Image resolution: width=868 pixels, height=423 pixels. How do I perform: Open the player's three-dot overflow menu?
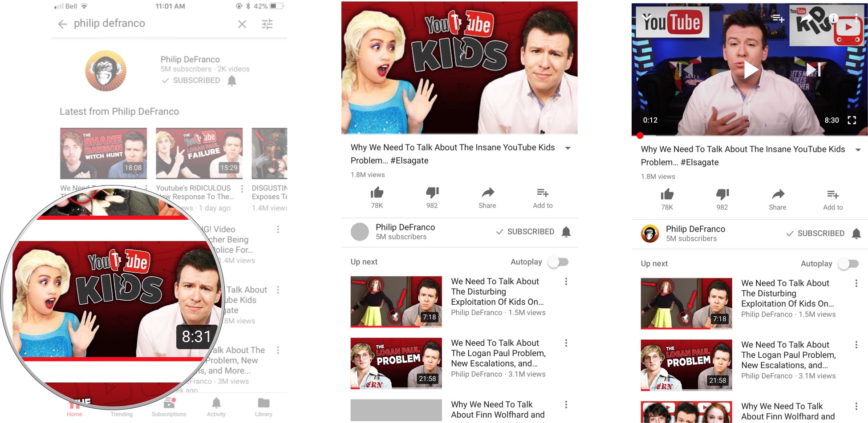click(856, 18)
